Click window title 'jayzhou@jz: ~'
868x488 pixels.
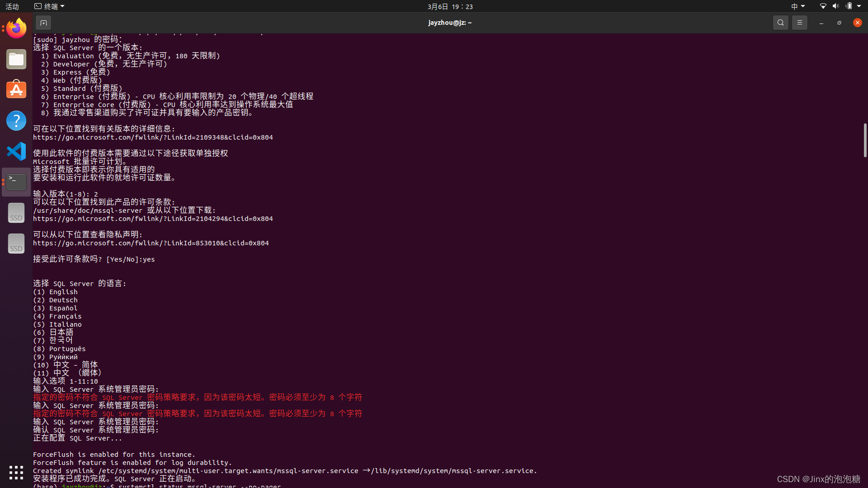click(450, 23)
